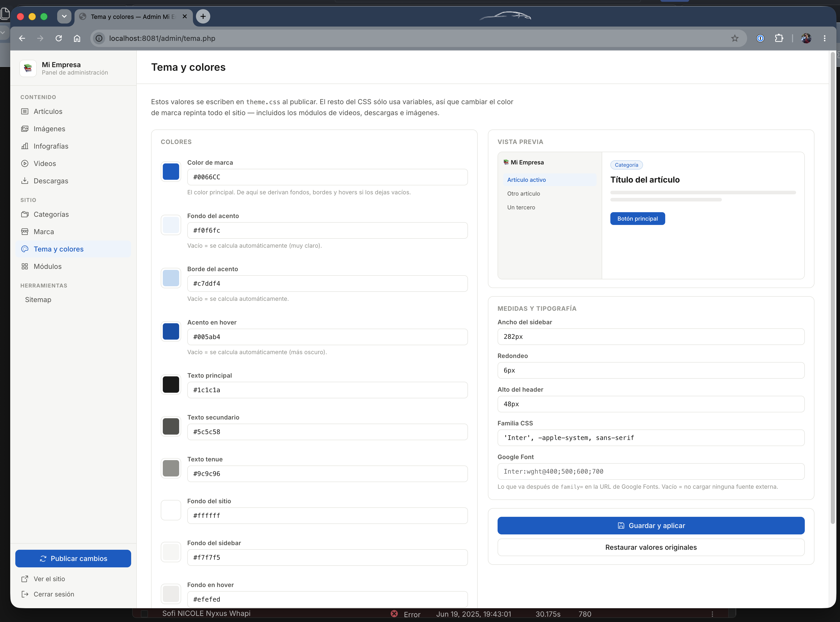This screenshot has width=840, height=622.
Task: Click the Ver el sitio external-link icon
Action: (x=25, y=579)
